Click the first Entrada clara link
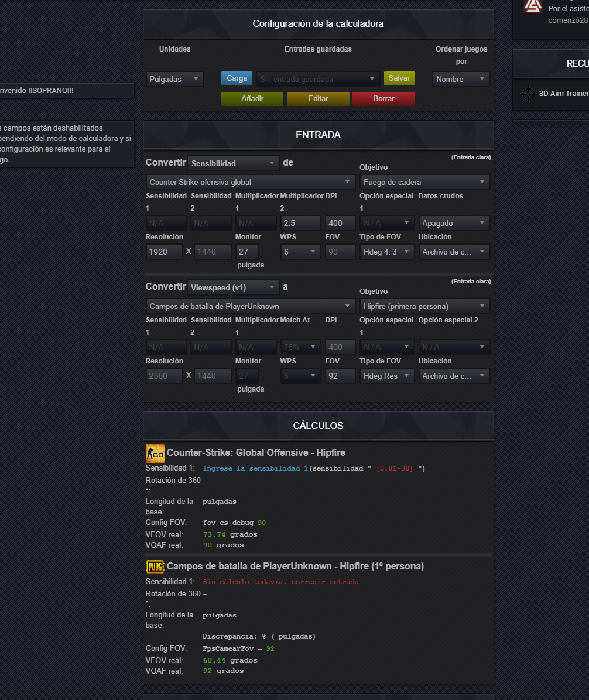Screen dimensions: 589x700 [471, 157]
